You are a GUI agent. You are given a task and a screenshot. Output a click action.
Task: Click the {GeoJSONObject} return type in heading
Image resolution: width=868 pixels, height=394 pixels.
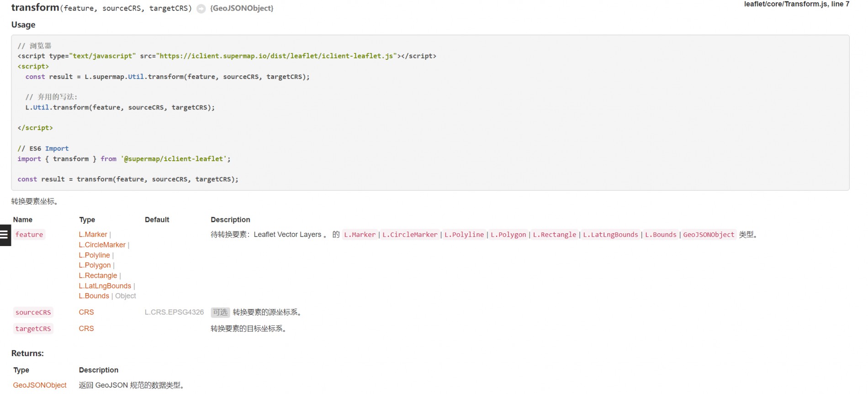pyautogui.click(x=242, y=8)
